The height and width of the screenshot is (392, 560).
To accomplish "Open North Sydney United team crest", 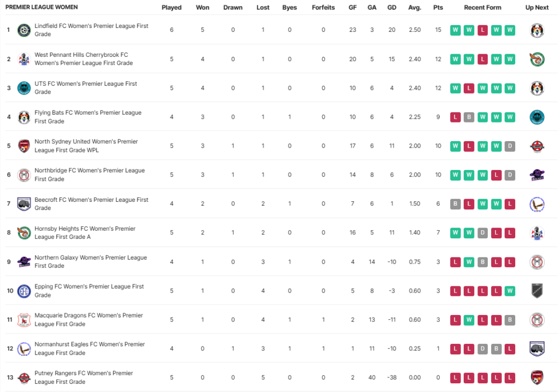I will (x=24, y=146).
